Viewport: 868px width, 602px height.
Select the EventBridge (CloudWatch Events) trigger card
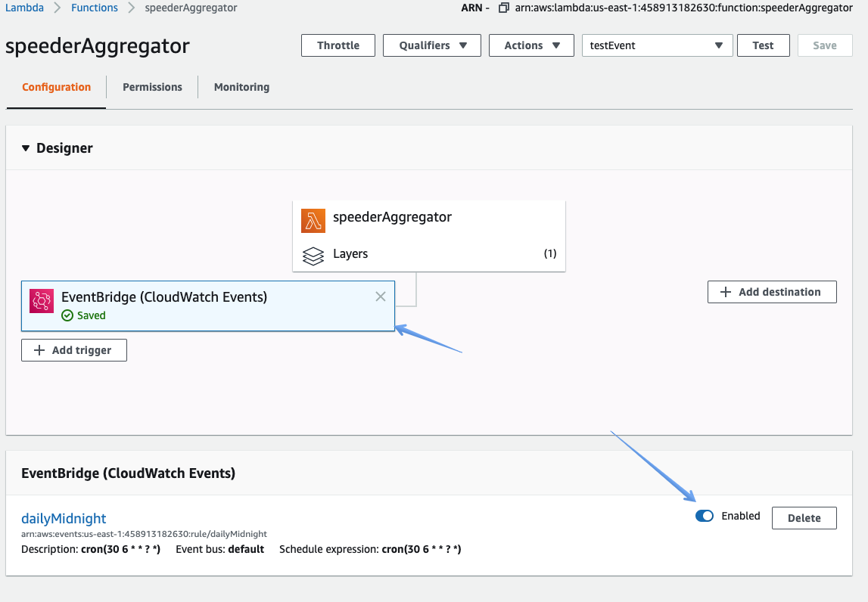(x=208, y=306)
